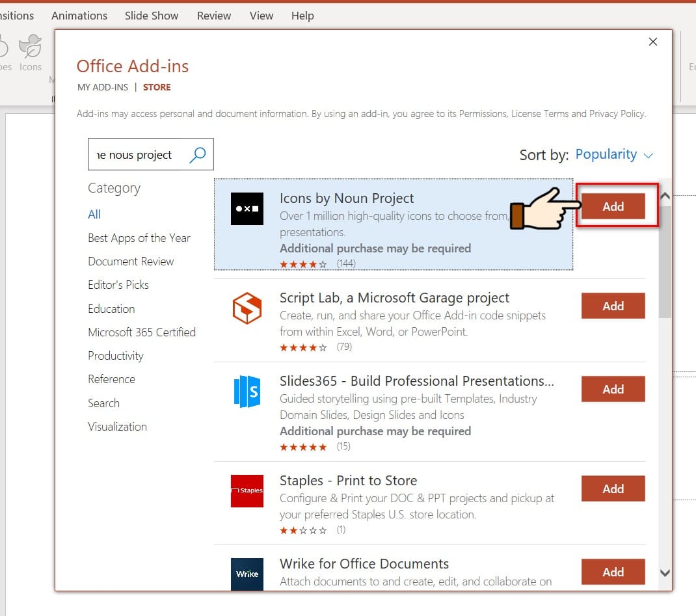Select the Reference category
696x616 pixels.
(111, 379)
